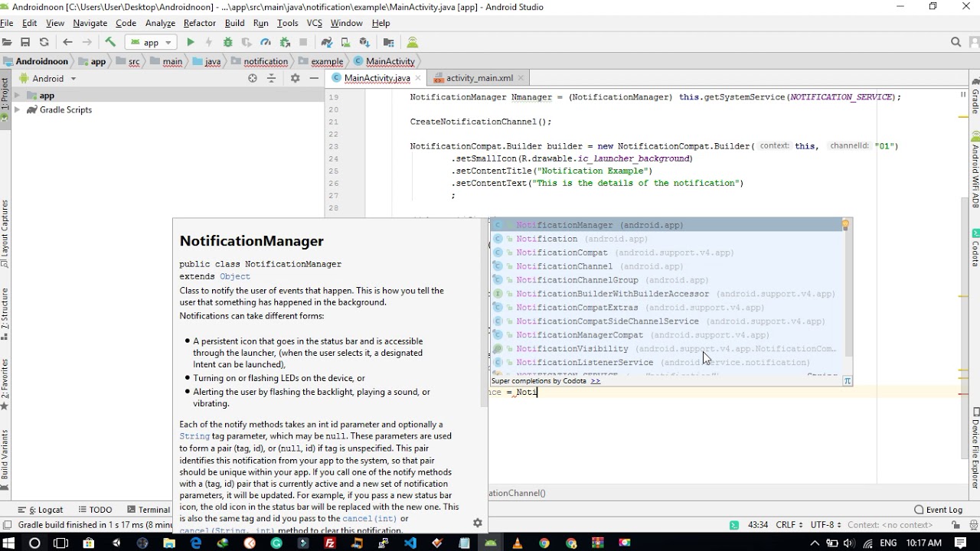
Task: Click the cancel(int) documentation link
Action: pyautogui.click(x=369, y=519)
